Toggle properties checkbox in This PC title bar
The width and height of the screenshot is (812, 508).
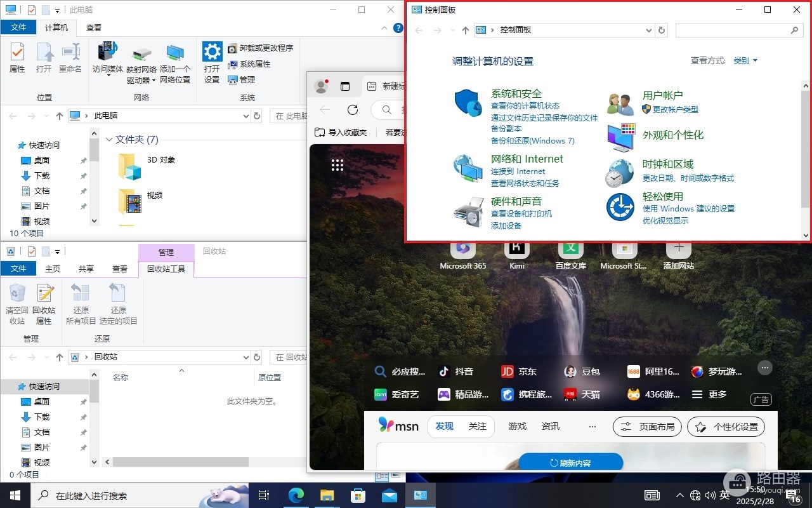click(x=32, y=10)
